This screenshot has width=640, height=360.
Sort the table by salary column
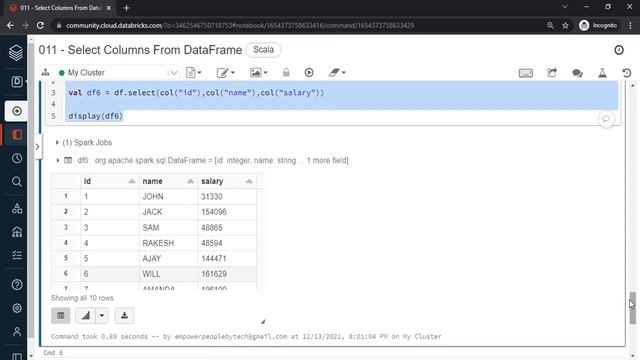point(249,181)
